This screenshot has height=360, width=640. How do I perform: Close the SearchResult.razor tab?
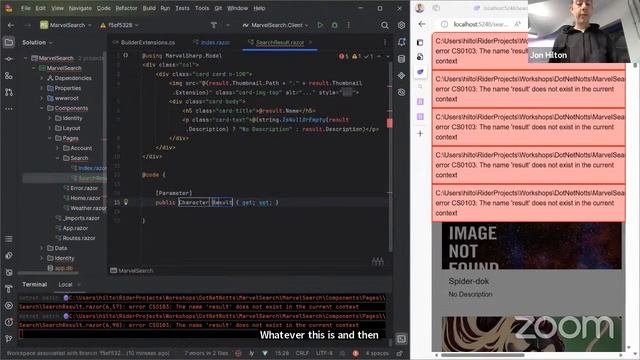point(310,42)
